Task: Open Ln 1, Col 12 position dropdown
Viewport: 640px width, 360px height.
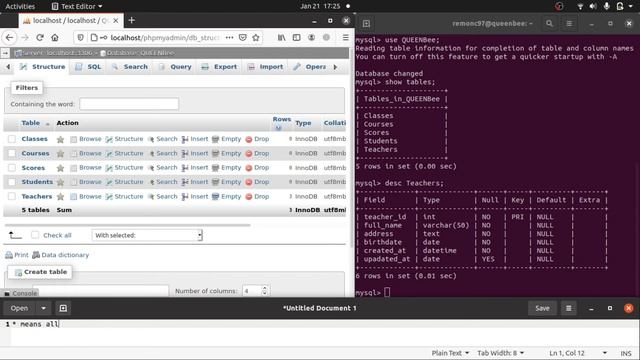Action: coord(578,353)
